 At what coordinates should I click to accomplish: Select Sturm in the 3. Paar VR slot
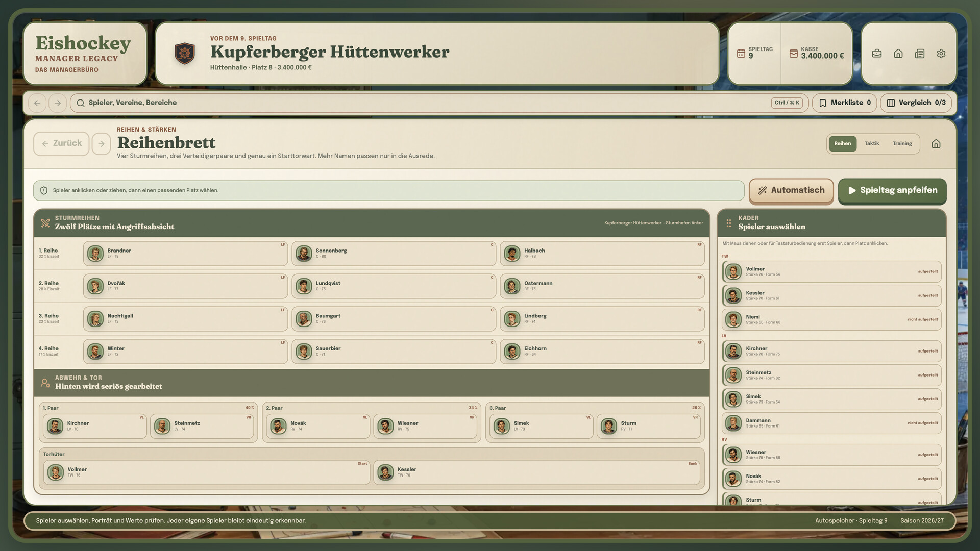click(x=649, y=426)
